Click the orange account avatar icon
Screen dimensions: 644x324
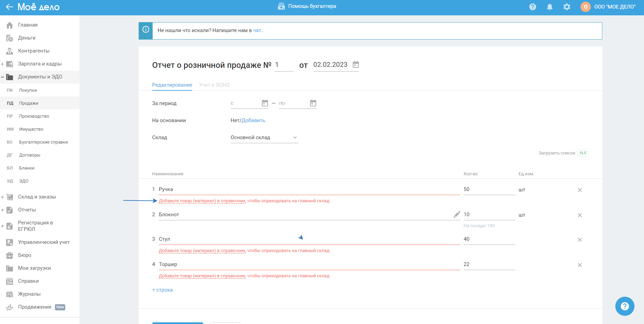(586, 7)
